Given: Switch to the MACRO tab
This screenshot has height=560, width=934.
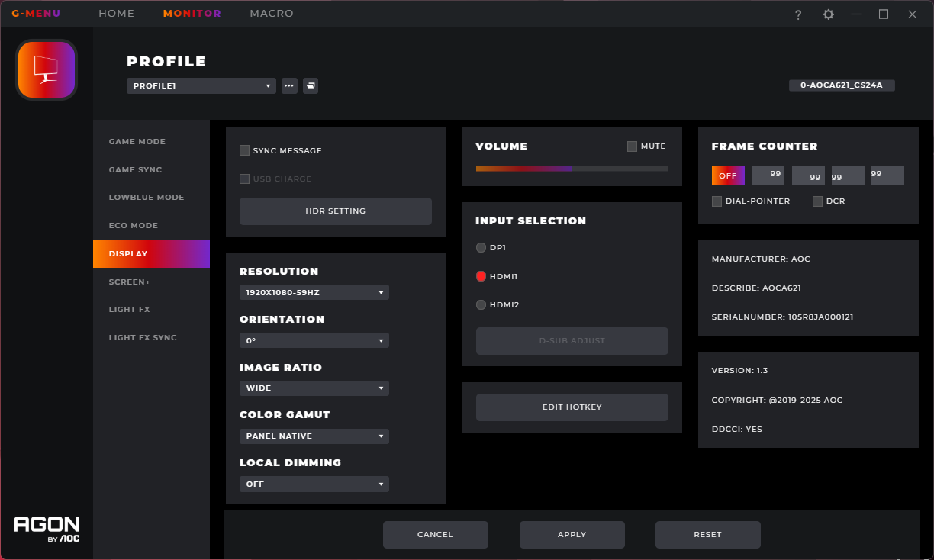Looking at the screenshot, I should pyautogui.click(x=272, y=14).
